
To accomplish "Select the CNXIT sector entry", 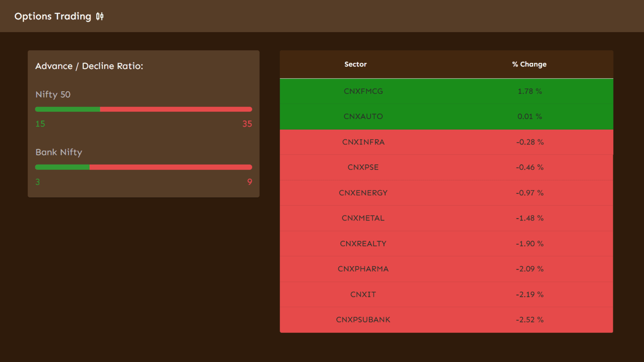I will (x=363, y=294).
